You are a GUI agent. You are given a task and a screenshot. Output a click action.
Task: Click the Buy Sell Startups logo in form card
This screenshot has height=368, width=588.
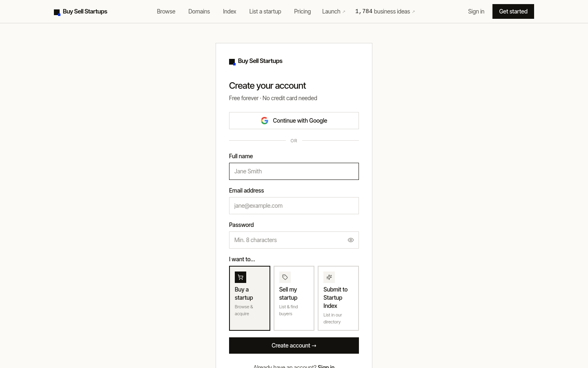coord(256,61)
